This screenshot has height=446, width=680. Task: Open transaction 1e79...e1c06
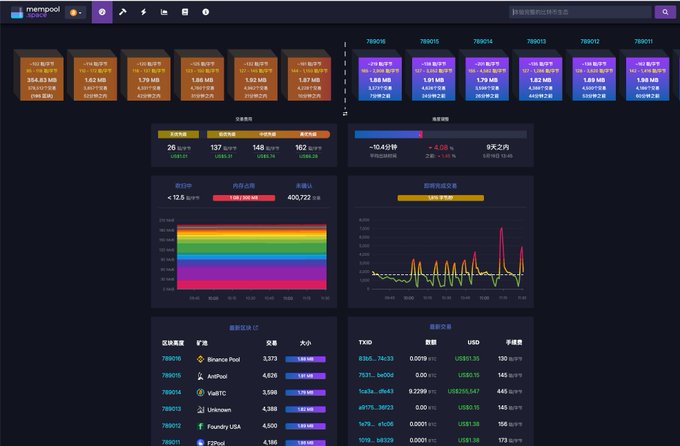[x=376, y=424]
